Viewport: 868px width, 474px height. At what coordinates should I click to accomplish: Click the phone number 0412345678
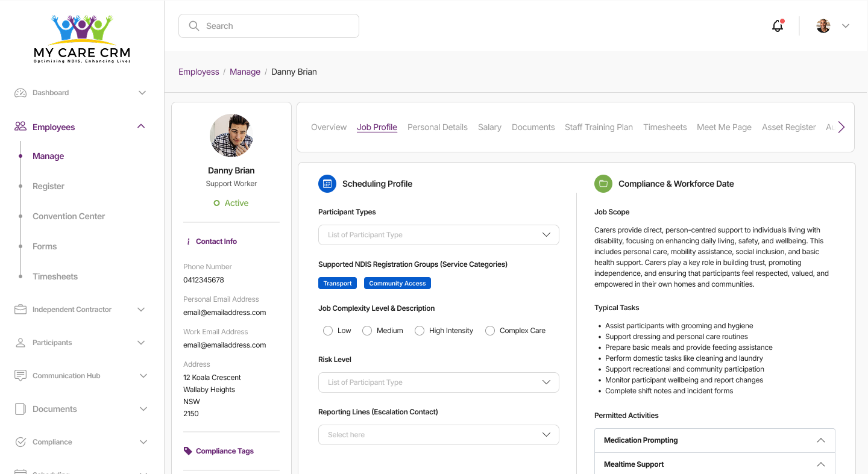(204, 280)
